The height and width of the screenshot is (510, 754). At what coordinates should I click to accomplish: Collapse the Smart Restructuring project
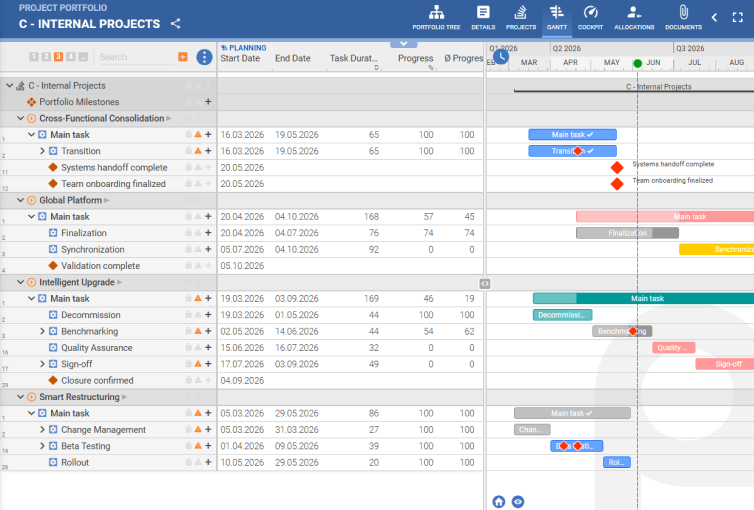pos(20,397)
